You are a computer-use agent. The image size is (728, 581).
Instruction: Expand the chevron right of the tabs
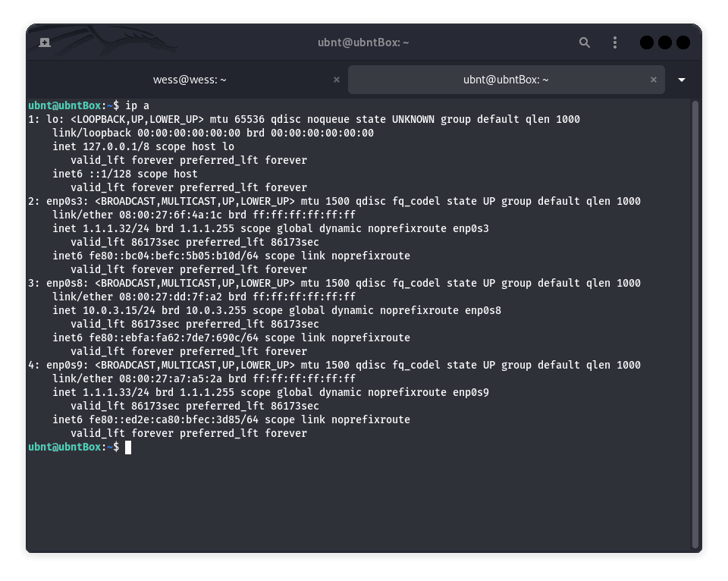[x=681, y=79]
